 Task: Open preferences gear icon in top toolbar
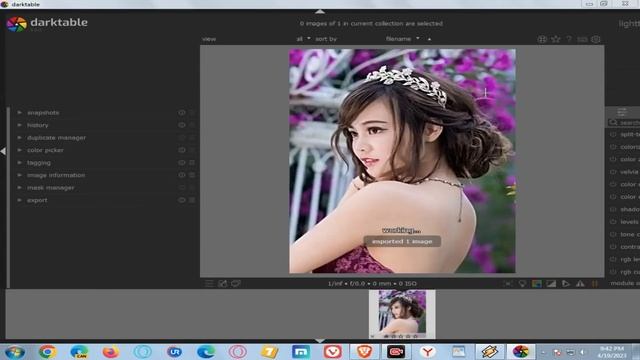point(596,39)
